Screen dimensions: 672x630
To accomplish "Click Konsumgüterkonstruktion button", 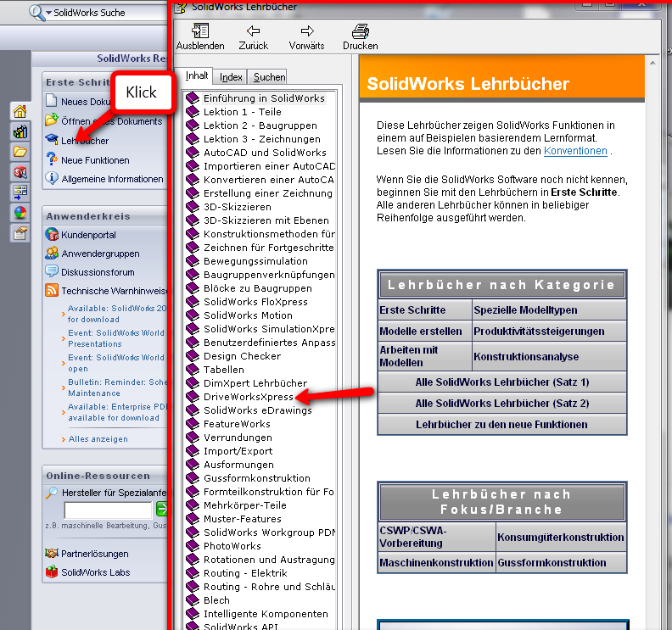I will pyautogui.click(x=561, y=537).
